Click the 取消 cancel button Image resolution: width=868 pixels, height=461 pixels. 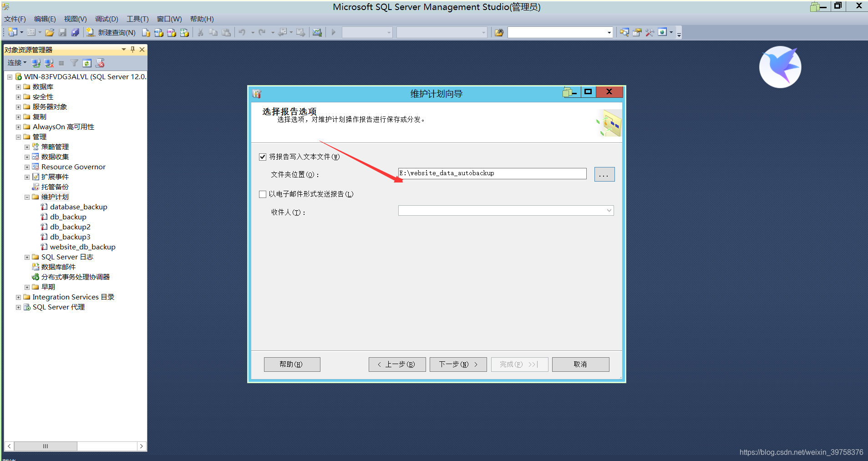click(x=581, y=365)
